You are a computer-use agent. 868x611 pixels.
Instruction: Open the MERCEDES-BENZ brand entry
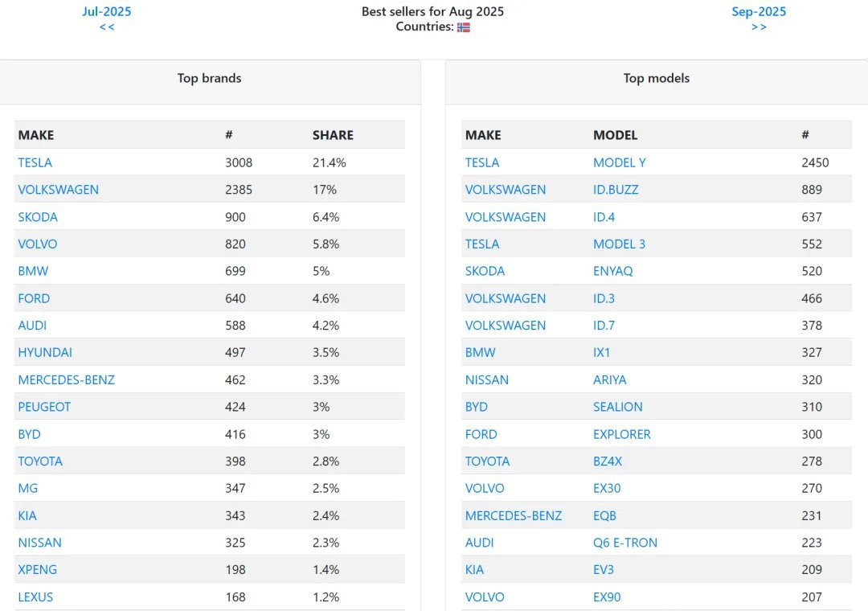coord(67,380)
